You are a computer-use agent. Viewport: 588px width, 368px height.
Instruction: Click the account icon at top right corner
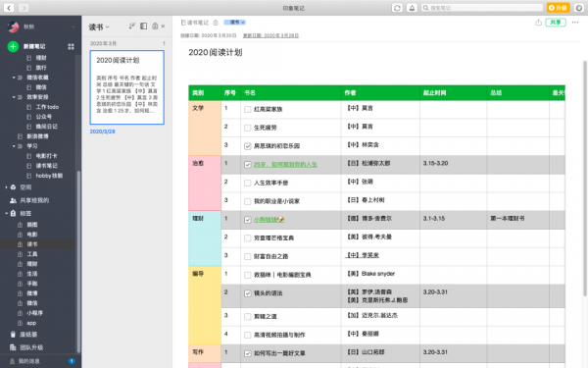579,8
